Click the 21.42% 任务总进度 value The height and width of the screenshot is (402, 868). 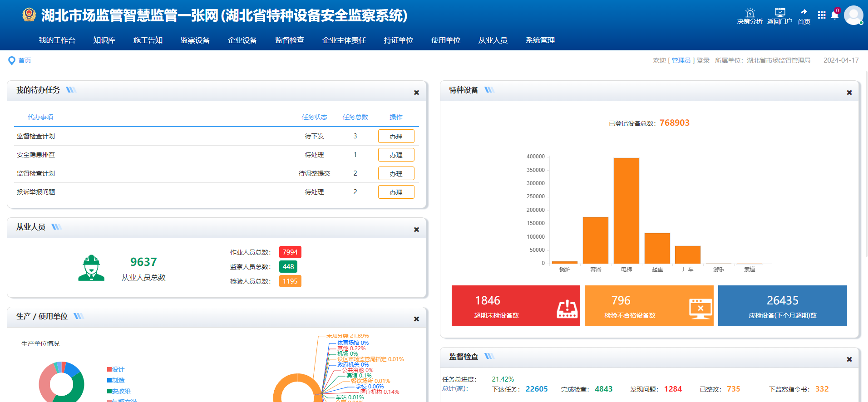(x=503, y=379)
